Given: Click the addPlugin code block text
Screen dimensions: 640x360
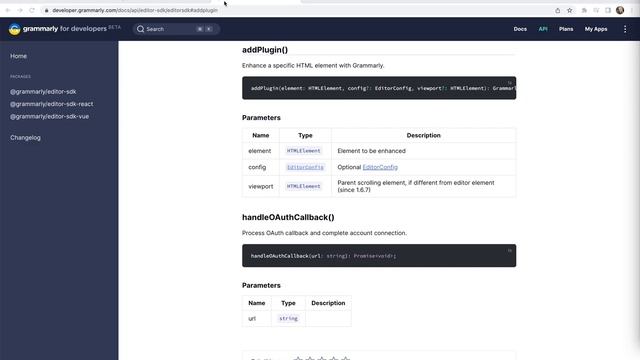Looking at the screenshot, I should [382, 88].
